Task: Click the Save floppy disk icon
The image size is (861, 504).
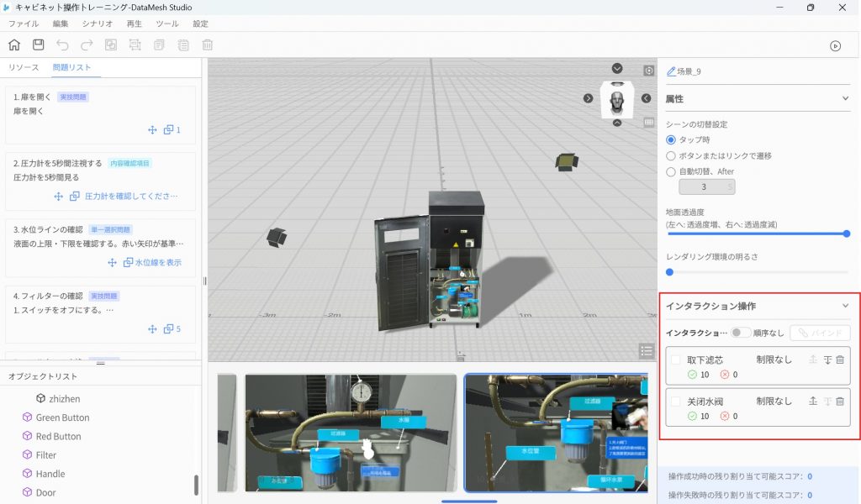Action: [x=39, y=45]
